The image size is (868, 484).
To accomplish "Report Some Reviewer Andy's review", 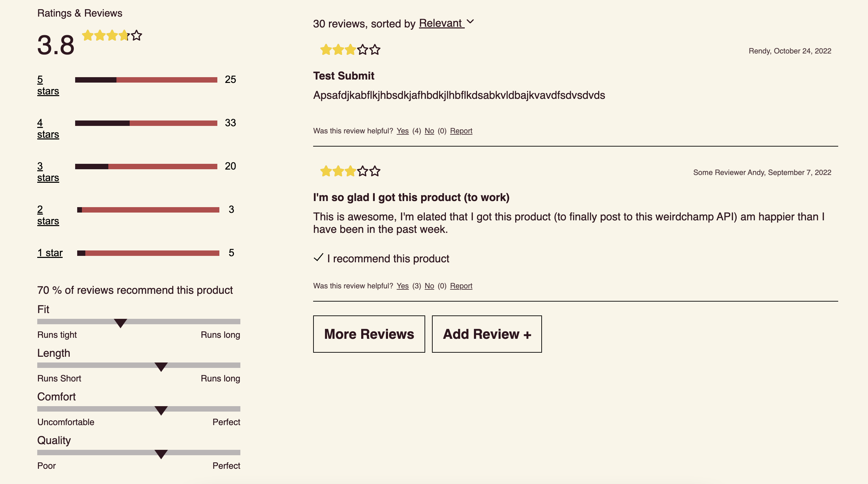I will click(x=461, y=286).
